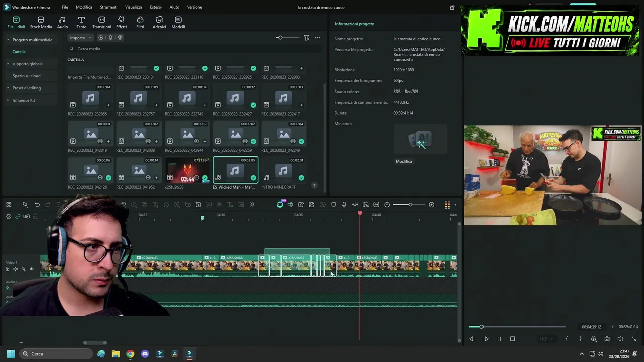Open the gift icon in title bar
This screenshot has height=362, width=644.
[452, 7]
